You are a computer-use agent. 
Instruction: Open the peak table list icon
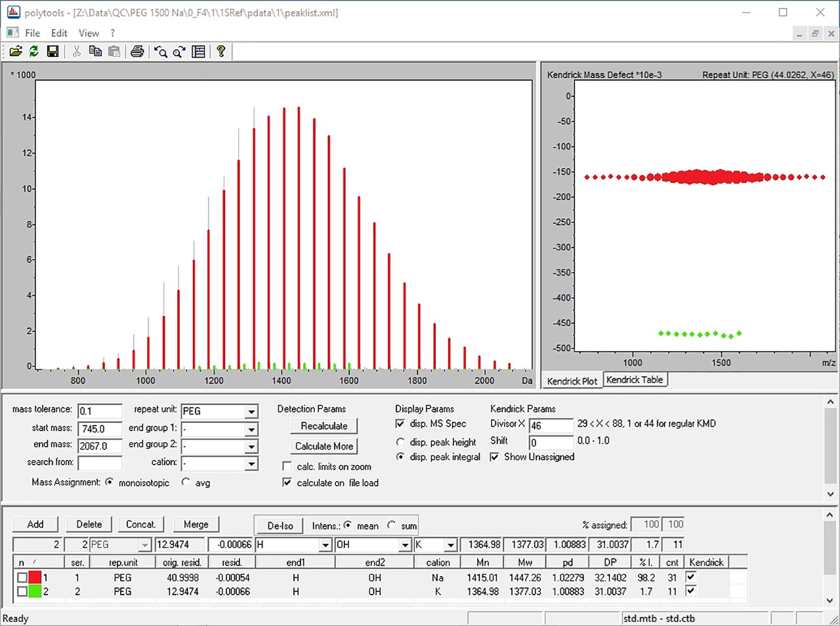click(198, 51)
